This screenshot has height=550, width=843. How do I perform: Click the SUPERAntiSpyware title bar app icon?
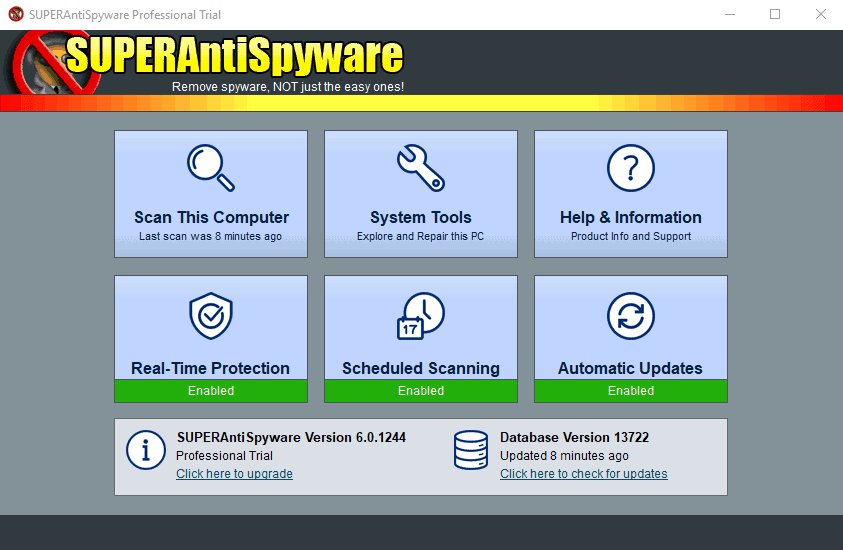(16, 14)
